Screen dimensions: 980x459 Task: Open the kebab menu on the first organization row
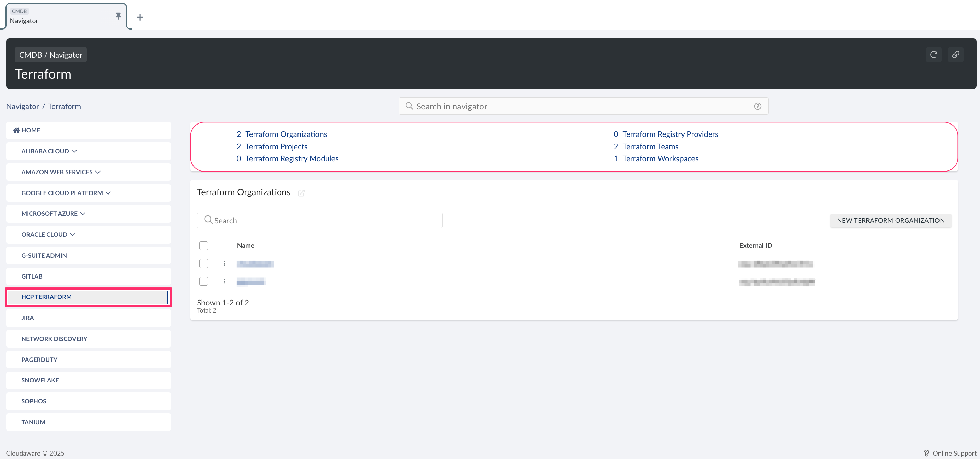click(224, 263)
